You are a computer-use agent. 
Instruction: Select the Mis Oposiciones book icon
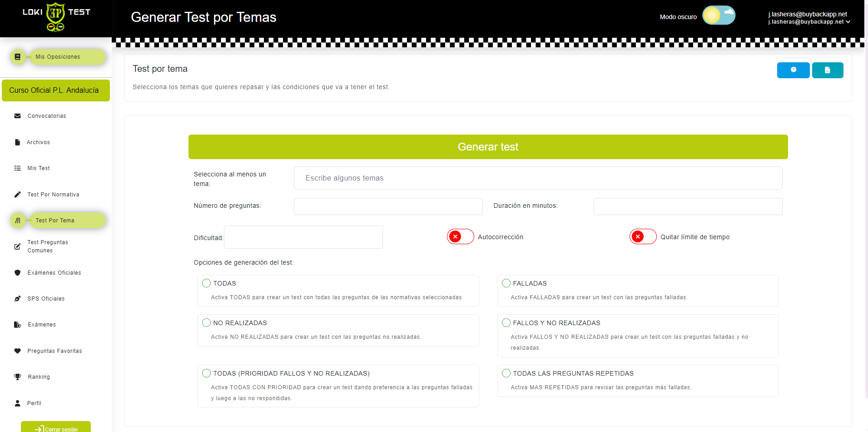click(x=18, y=56)
